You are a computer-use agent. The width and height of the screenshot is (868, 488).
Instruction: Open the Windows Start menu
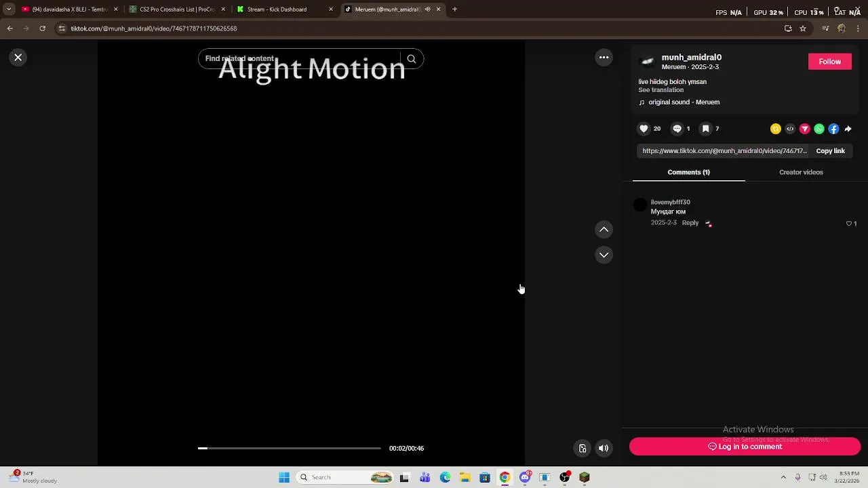(284, 477)
